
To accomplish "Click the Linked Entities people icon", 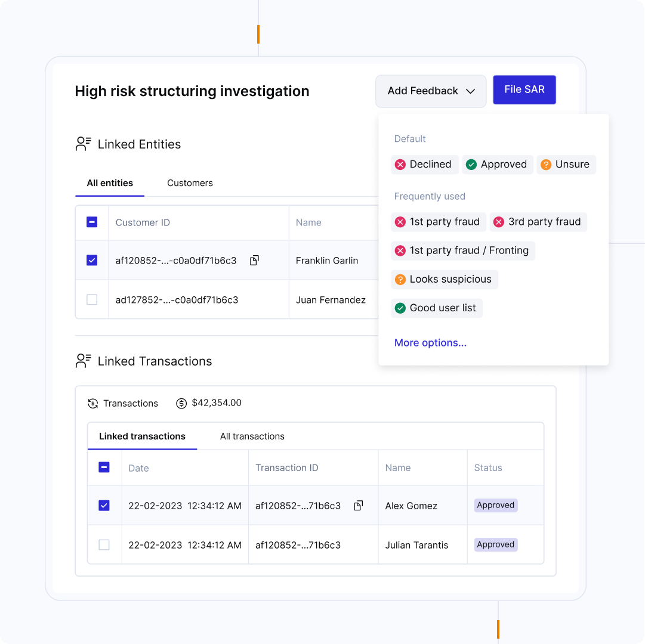I will point(83,143).
